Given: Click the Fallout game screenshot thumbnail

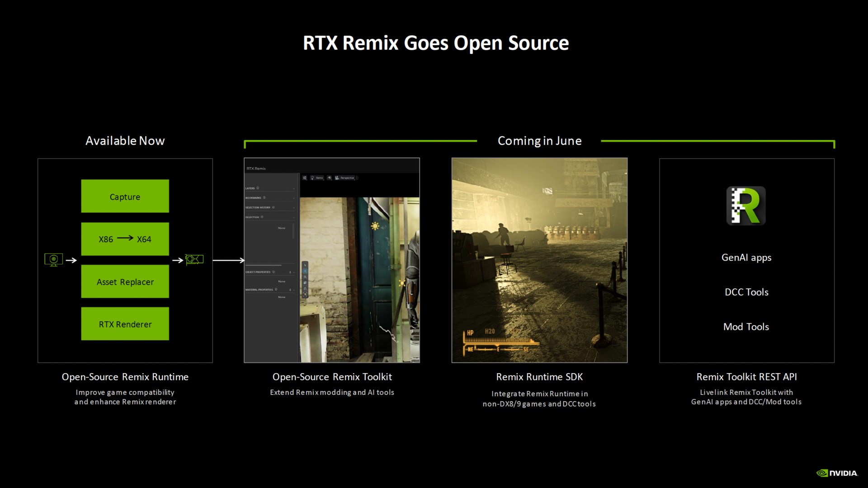Looking at the screenshot, I should click(x=539, y=260).
